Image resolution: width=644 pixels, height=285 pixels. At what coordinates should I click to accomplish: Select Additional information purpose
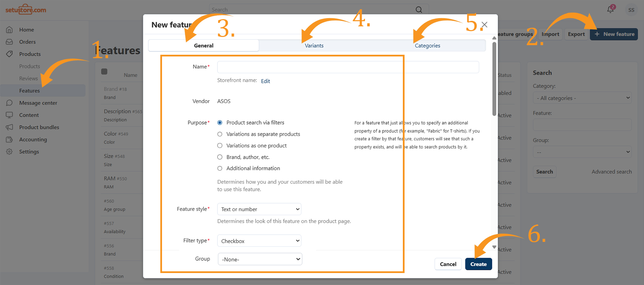220,168
